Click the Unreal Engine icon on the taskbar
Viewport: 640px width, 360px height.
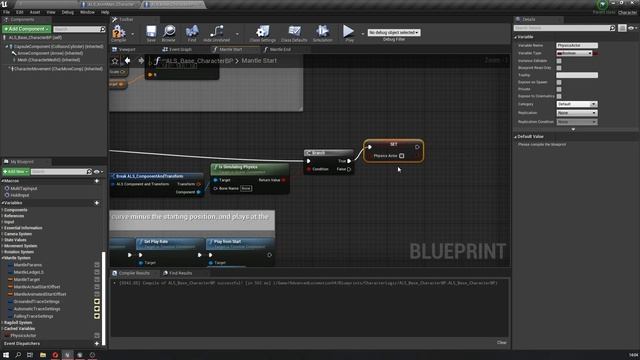pyautogui.click(x=67, y=355)
